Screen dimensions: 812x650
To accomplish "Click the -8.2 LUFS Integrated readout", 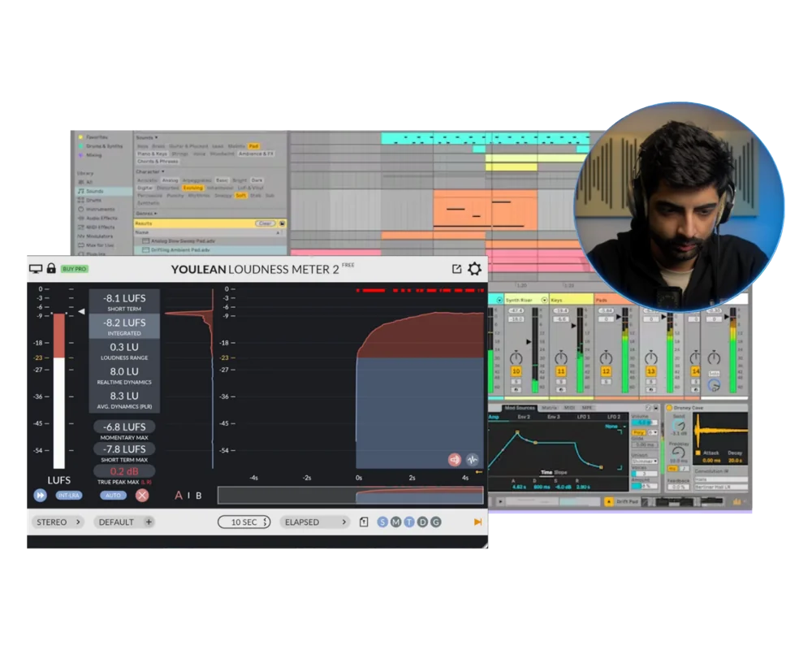I will tap(124, 326).
